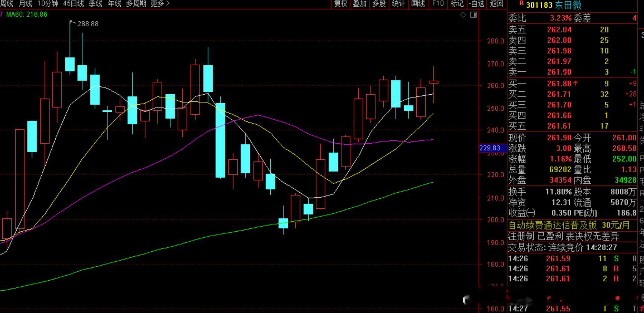This screenshot has width=644, height=313.
Task: Click the 229.83 price axis marker
Action: [x=492, y=148]
